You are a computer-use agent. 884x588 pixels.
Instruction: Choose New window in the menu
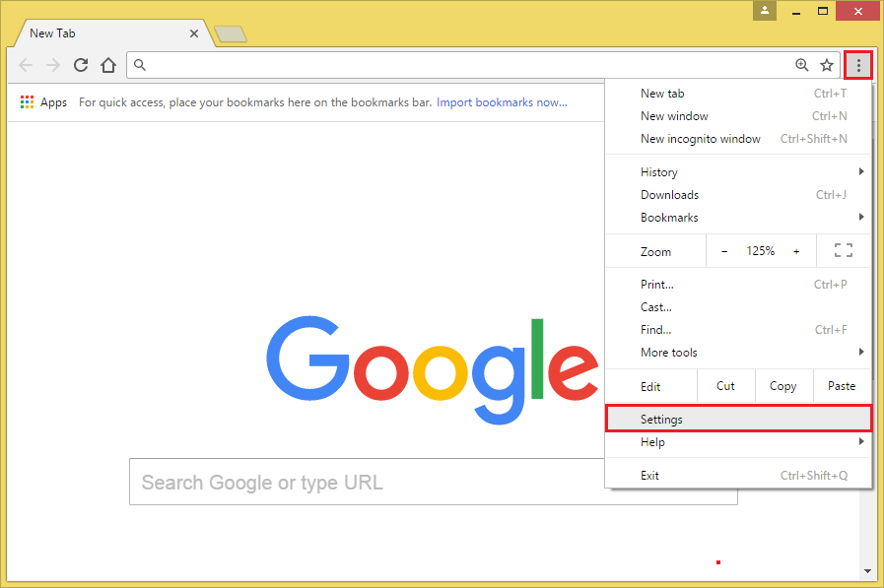pos(738,116)
